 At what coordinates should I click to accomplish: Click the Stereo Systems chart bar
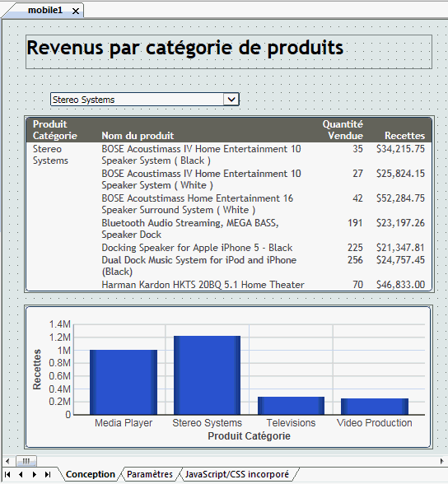tap(208, 375)
